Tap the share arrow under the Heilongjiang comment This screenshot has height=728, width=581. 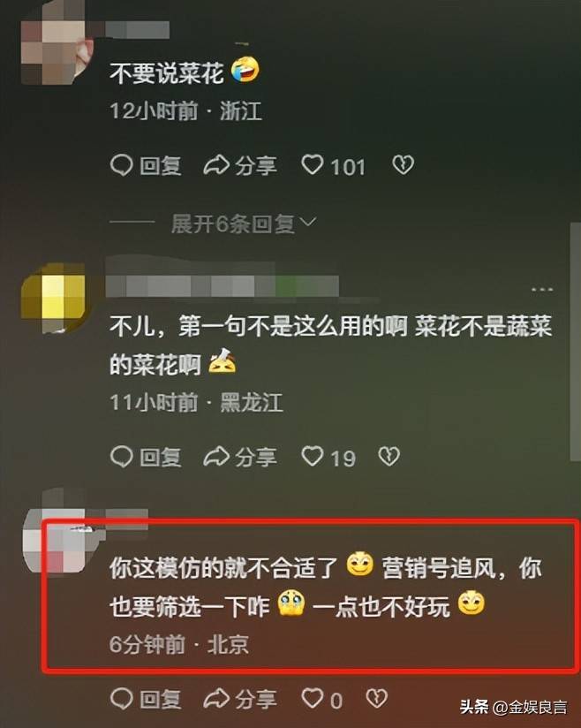216,457
